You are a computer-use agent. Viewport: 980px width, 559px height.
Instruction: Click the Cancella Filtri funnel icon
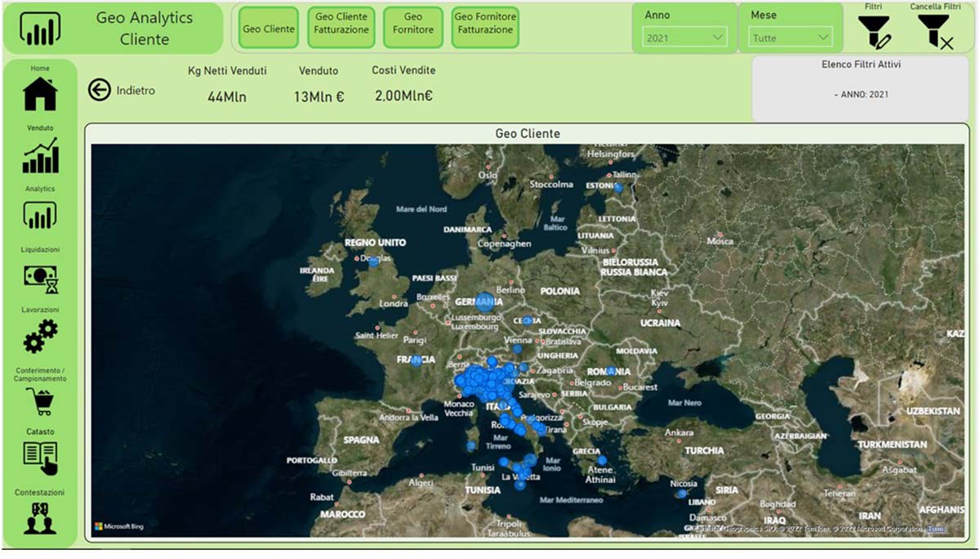click(935, 32)
